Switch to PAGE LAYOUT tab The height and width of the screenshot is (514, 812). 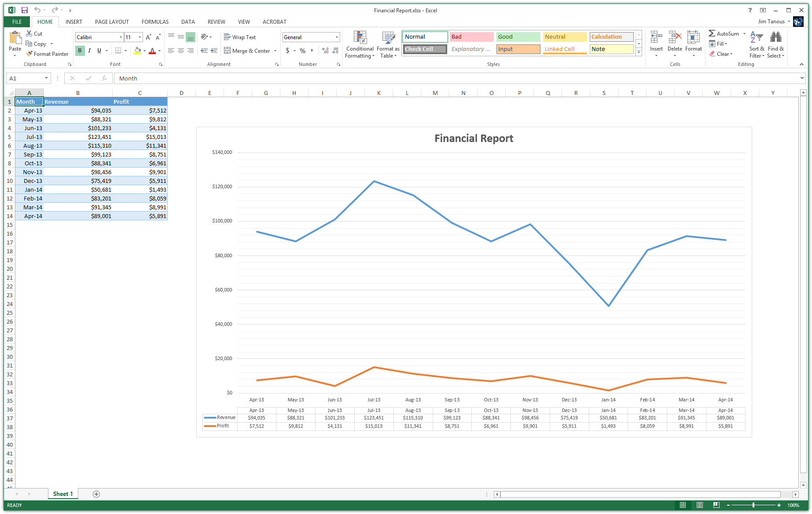112,22
